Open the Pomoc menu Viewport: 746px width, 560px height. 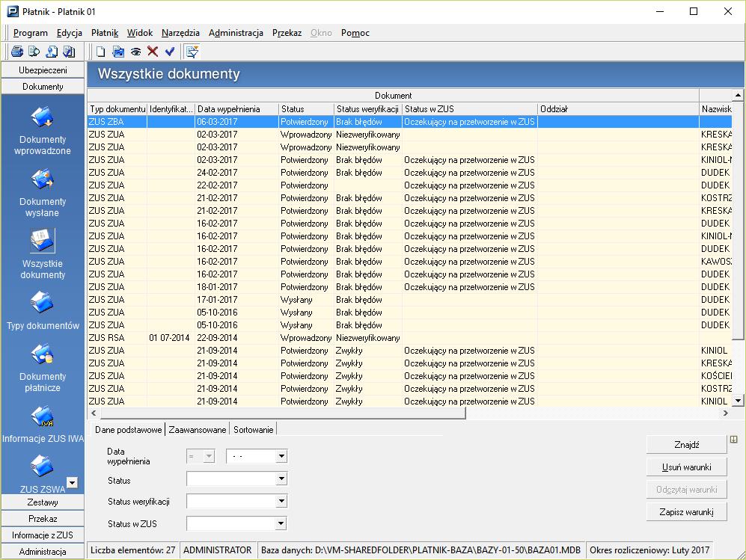pyautogui.click(x=355, y=33)
